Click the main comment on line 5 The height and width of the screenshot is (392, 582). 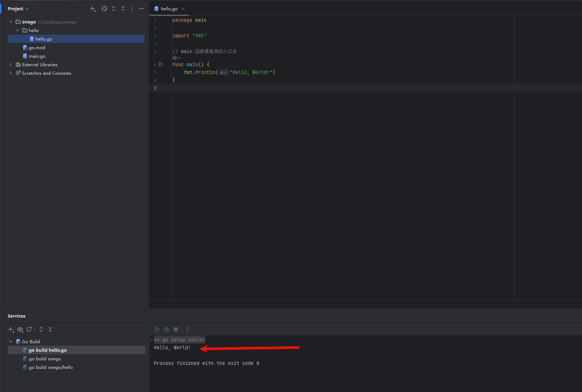[x=204, y=52]
